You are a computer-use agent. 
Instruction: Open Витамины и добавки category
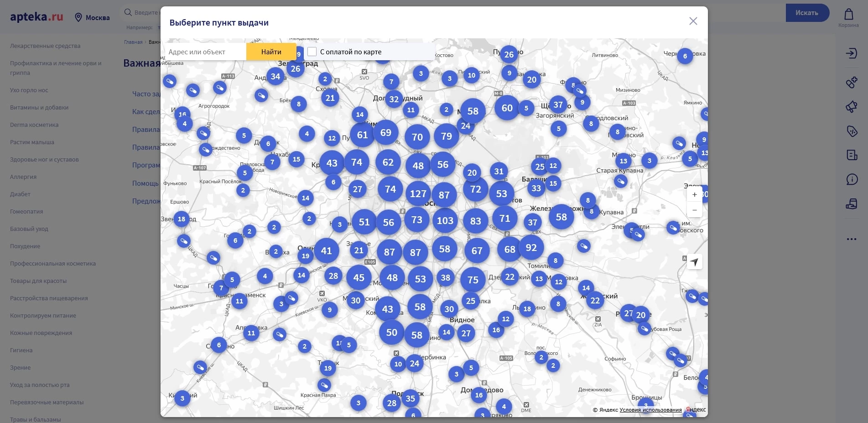[39, 108]
